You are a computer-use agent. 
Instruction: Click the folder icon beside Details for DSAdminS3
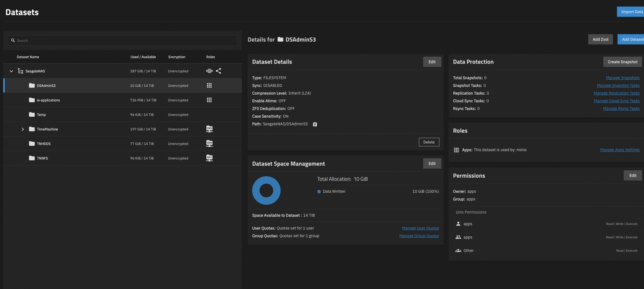[x=280, y=40]
